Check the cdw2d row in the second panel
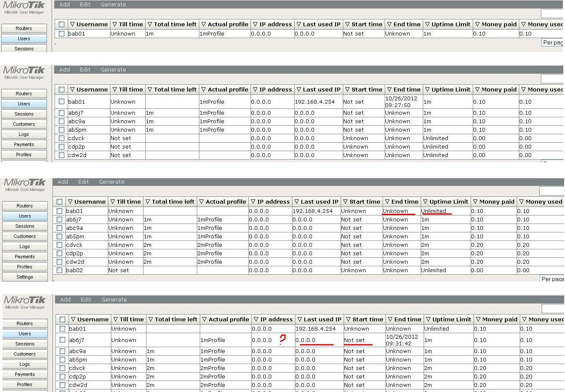 pos(61,155)
